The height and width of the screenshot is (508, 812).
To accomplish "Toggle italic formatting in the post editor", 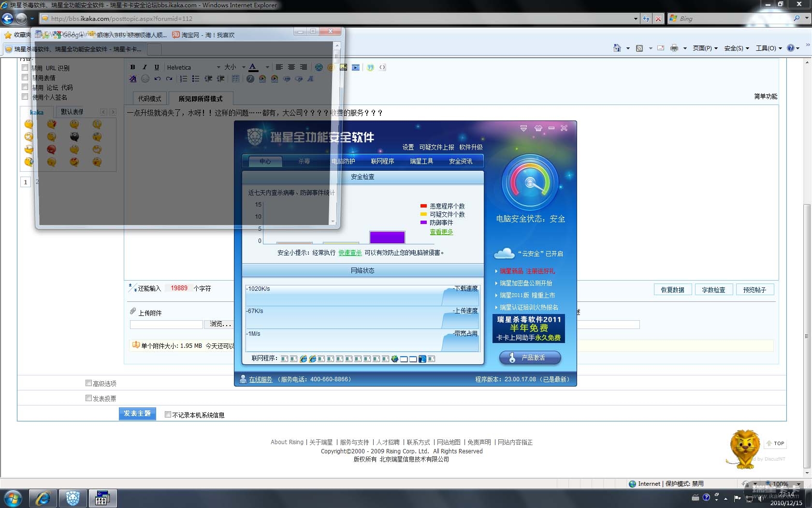I will coord(145,67).
